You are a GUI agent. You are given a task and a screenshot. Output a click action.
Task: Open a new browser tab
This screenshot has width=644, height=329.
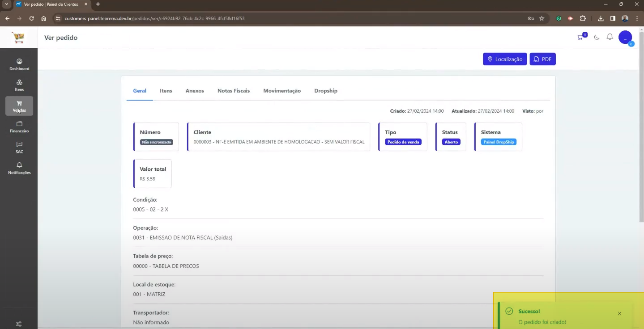[x=98, y=4]
